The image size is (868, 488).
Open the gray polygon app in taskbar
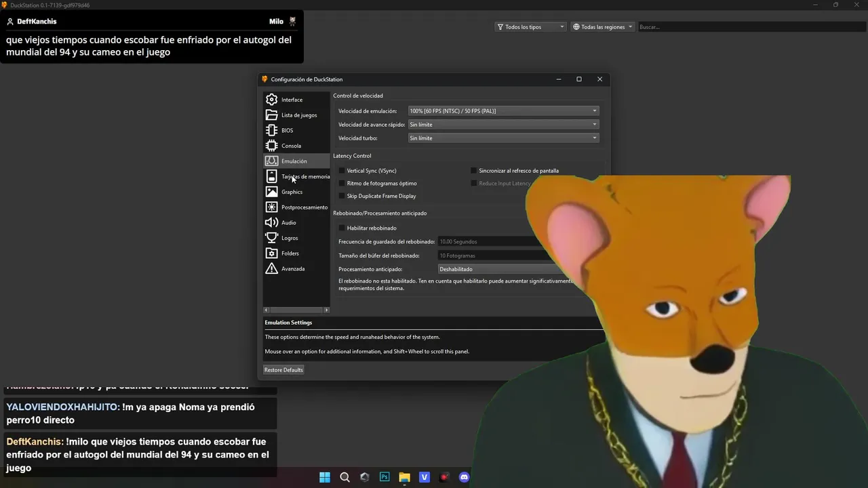click(365, 477)
